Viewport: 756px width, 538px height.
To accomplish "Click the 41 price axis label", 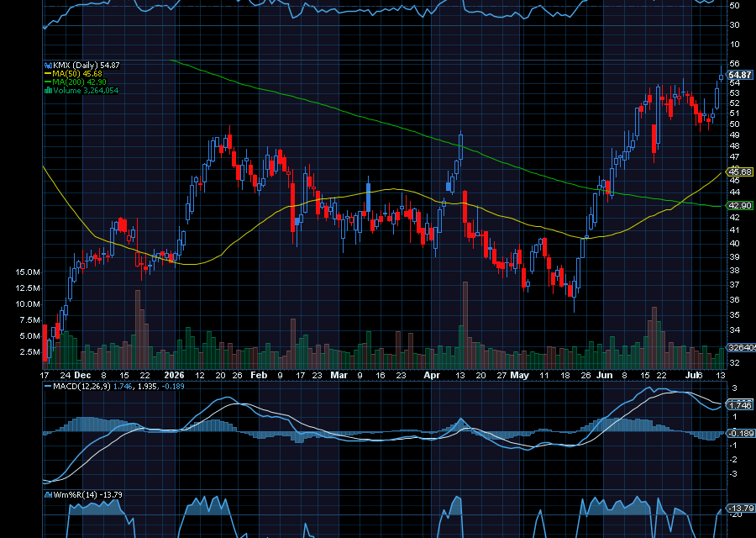I will (x=734, y=230).
